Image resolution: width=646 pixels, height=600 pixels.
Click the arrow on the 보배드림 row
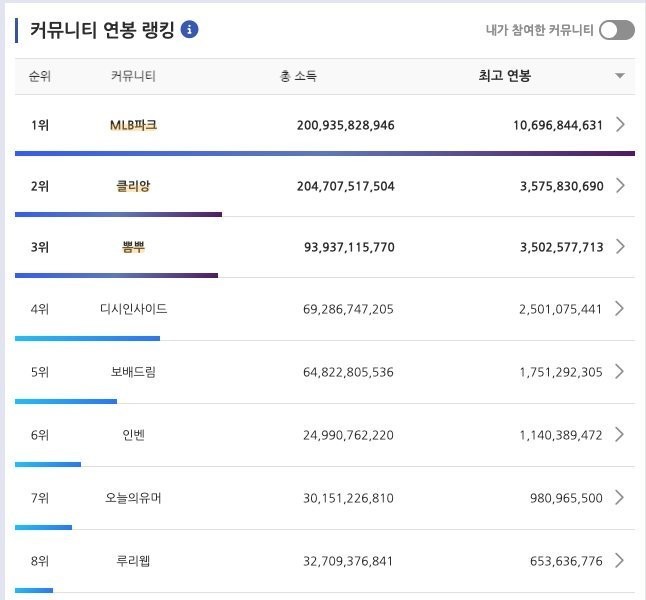point(621,372)
